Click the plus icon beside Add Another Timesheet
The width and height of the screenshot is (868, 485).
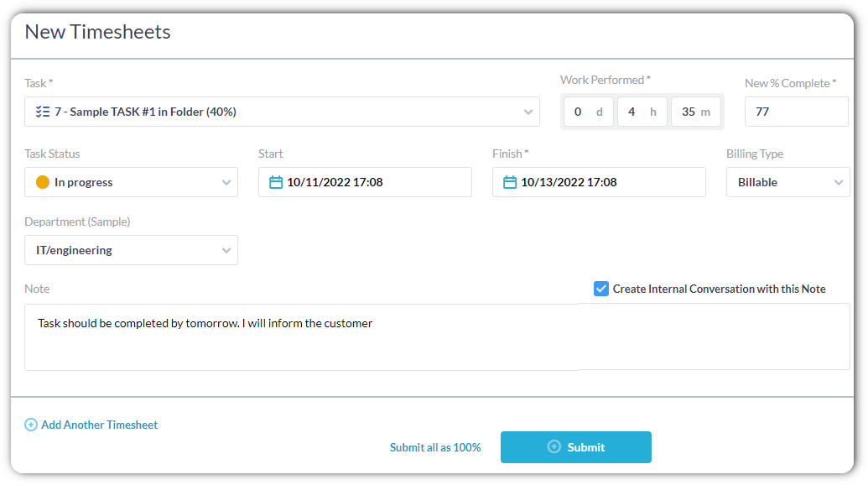31,425
